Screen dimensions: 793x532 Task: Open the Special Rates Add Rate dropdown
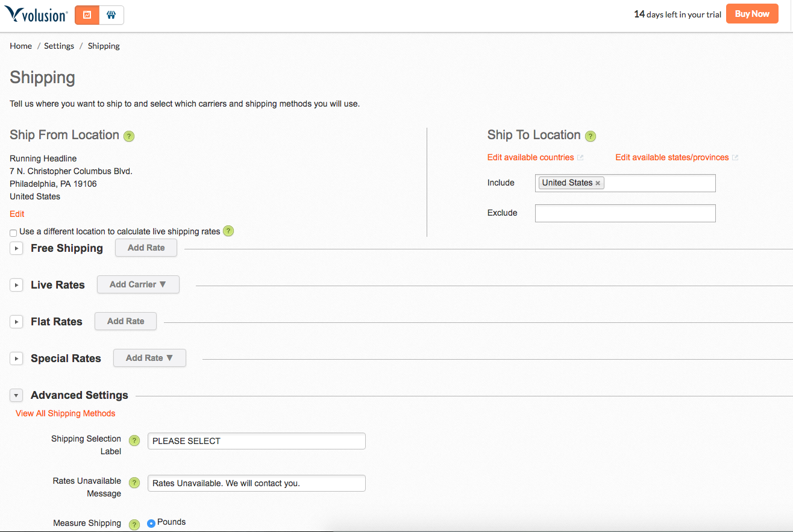pos(149,358)
